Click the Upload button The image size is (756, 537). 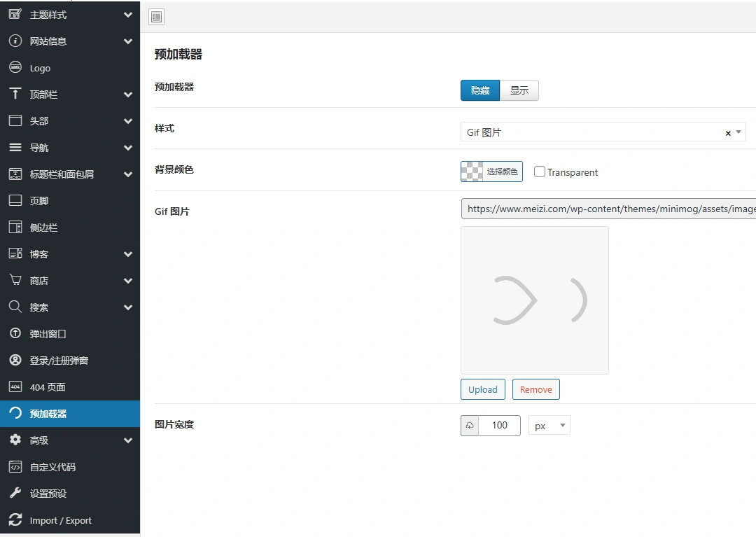[482, 389]
